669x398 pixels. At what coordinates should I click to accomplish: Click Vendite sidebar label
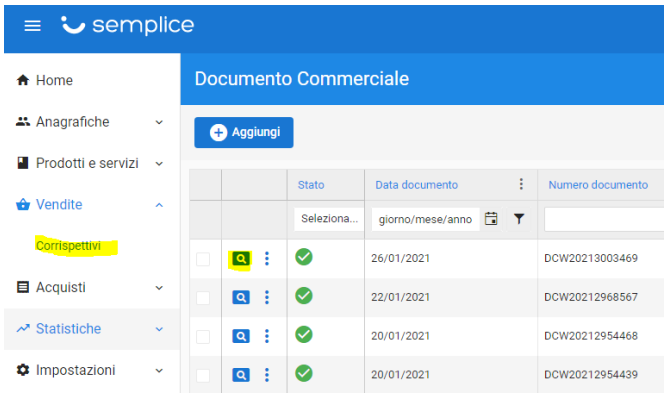click(59, 204)
